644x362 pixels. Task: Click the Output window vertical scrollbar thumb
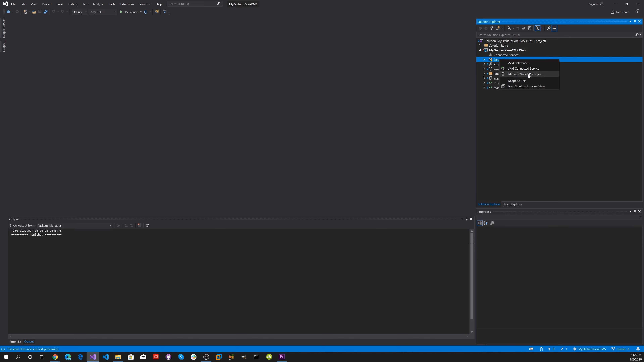point(472,276)
